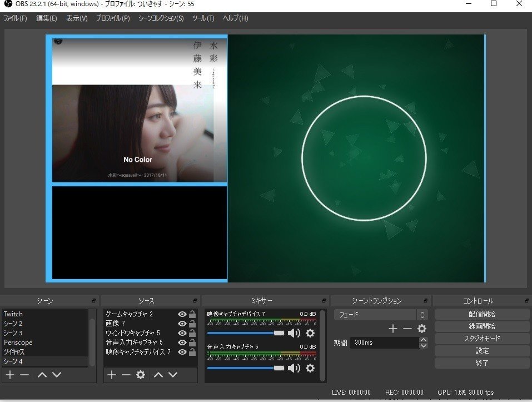Open transition properties gear icon
Image resolution: width=532 pixels, height=402 pixels.
pos(422,329)
